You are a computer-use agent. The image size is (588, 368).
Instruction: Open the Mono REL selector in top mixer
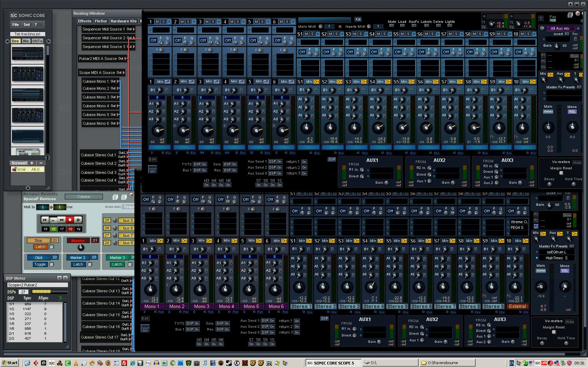point(572,112)
